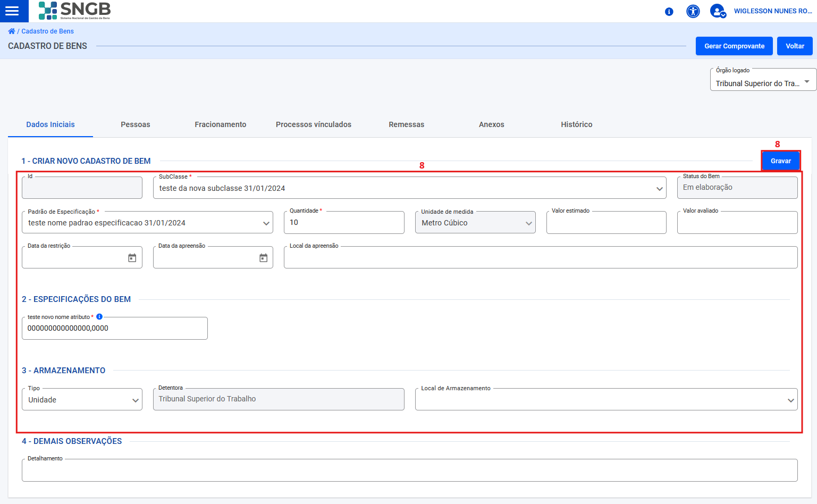Go to the Remessas tab
The image size is (817, 504).
(407, 124)
